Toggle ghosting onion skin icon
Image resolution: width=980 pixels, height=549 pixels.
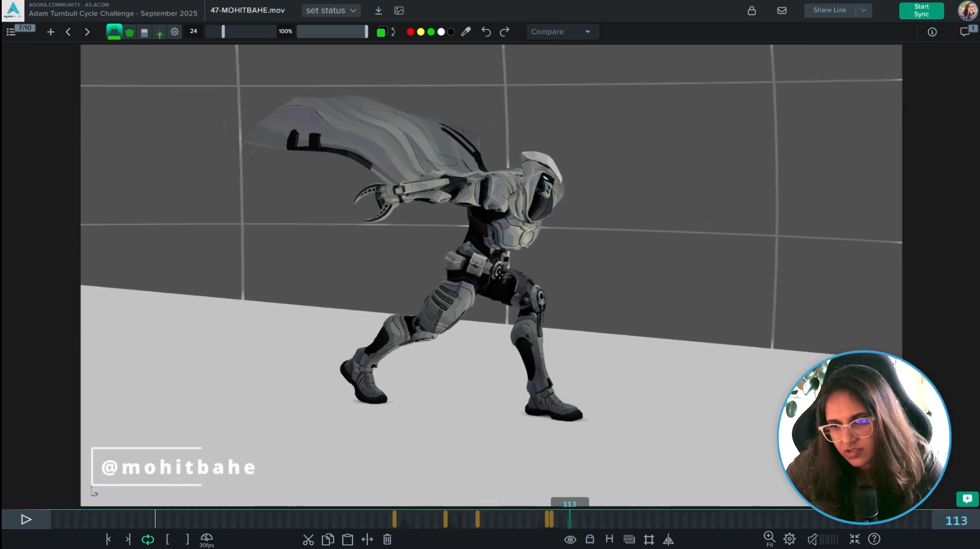[590, 539]
